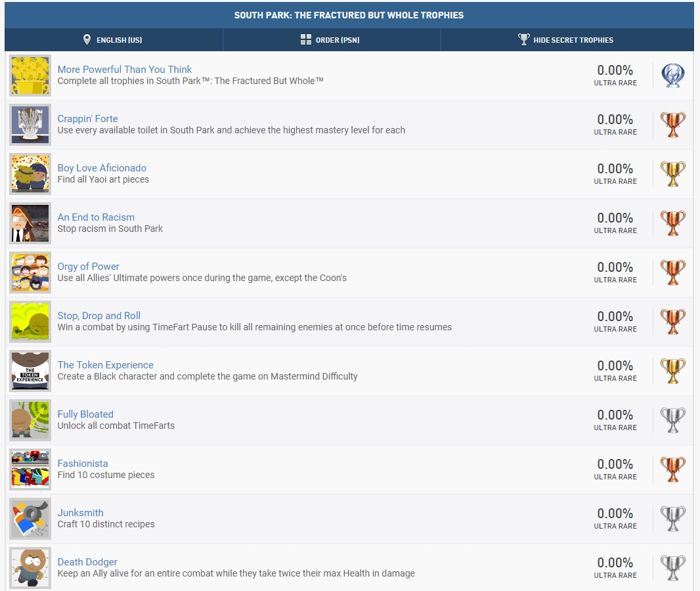
Task: Click the 0.00% rarity for Crappin' Forte
Action: (x=615, y=120)
